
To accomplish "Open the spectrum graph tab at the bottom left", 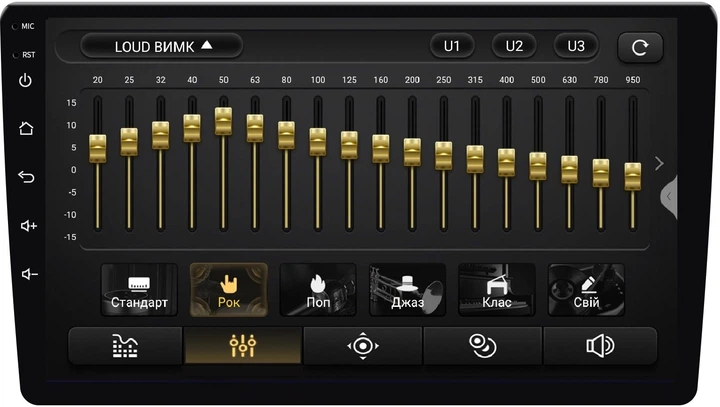I will (x=125, y=346).
